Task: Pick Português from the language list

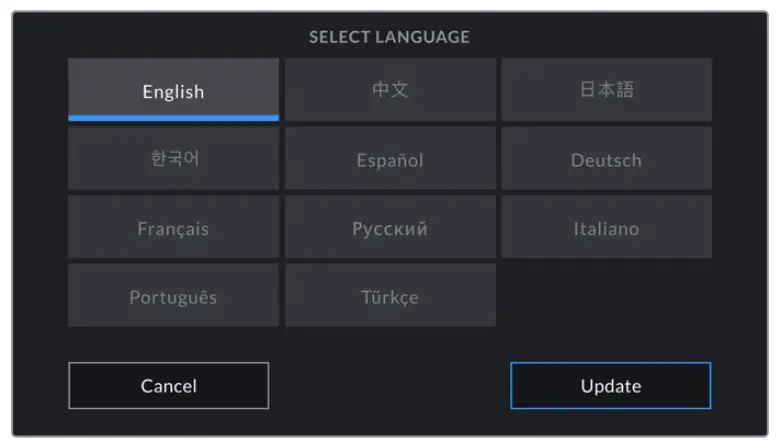Action: [x=173, y=296]
